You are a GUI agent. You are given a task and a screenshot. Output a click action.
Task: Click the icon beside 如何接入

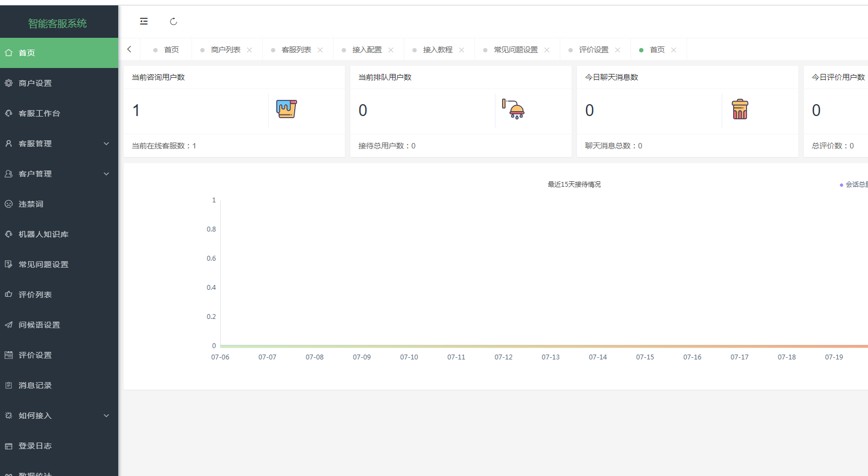pos(9,416)
